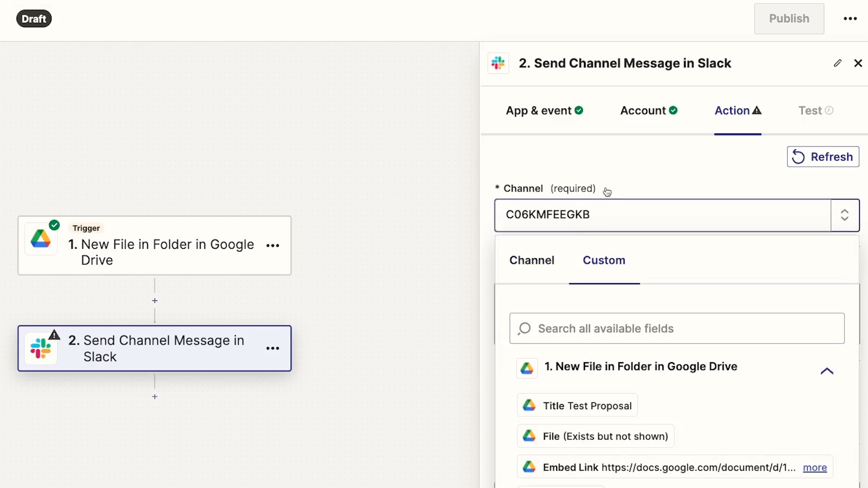Click the Search all available fields box
Screen dimensions: 868x488
(677, 329)
